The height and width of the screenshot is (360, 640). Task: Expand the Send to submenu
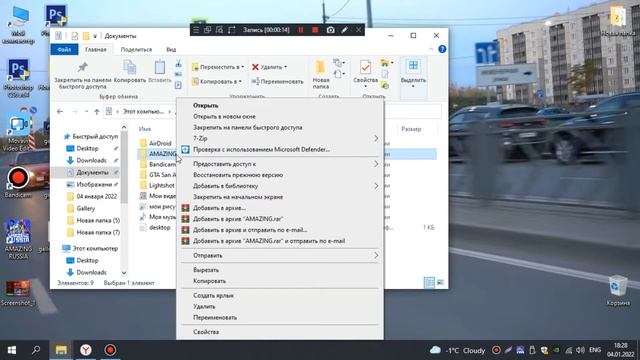click(280, 255)
